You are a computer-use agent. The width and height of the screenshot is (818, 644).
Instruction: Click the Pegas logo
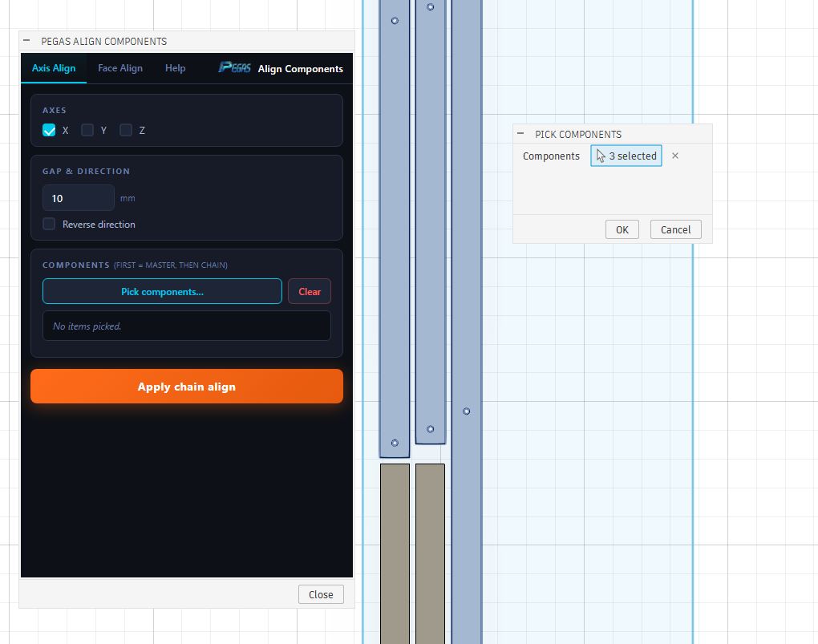(x=235, y=68)
